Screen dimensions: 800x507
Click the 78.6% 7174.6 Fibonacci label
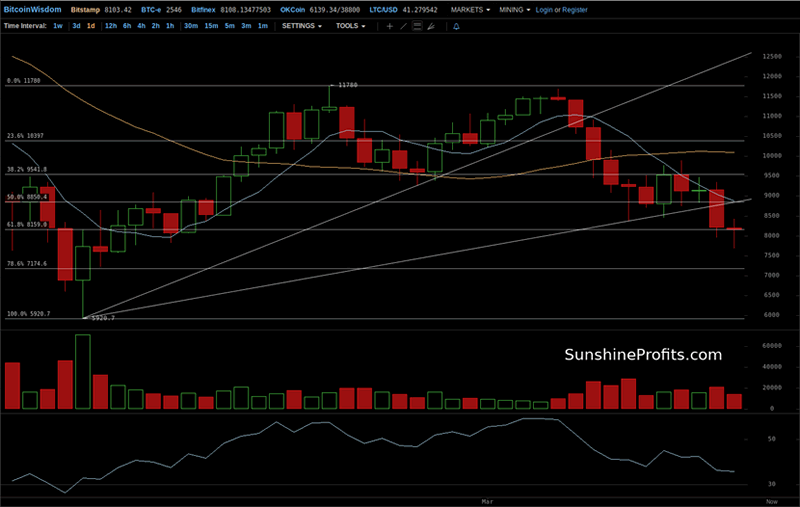click(x=27, y=263)
